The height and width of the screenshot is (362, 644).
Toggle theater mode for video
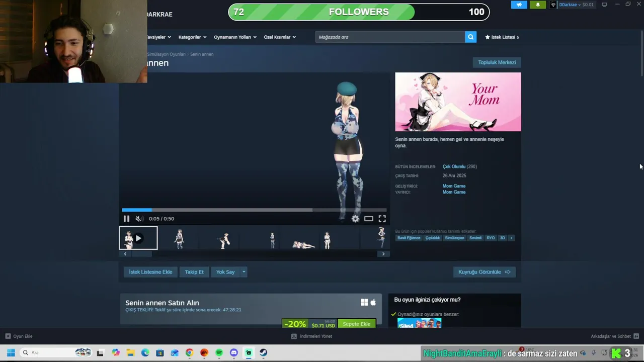369,219
